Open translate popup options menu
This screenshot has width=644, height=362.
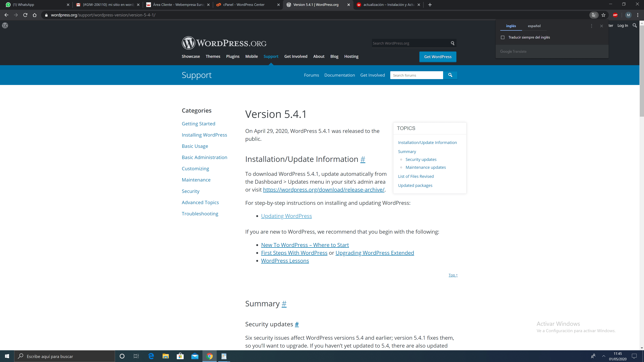click(x=592, y=26)
